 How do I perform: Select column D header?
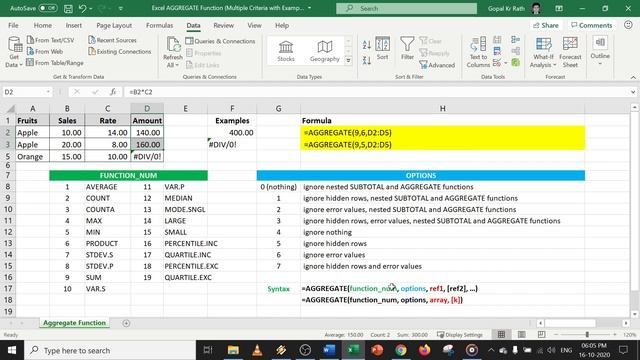point(147,109)
